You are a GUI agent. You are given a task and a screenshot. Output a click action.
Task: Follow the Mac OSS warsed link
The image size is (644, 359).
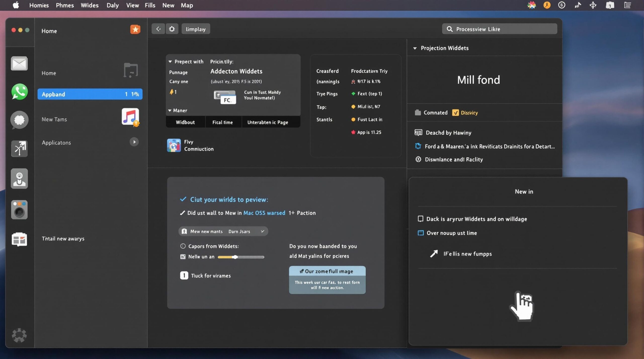point(264,213)
